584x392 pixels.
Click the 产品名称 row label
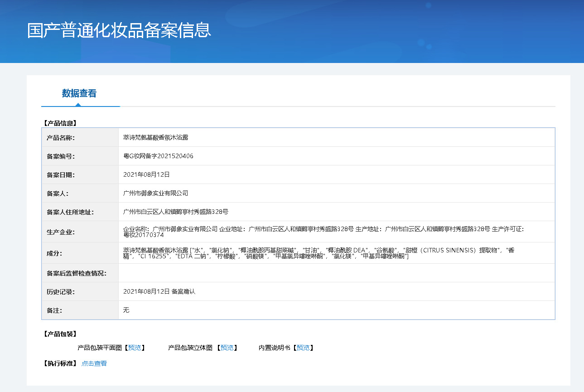click(61, 138)
